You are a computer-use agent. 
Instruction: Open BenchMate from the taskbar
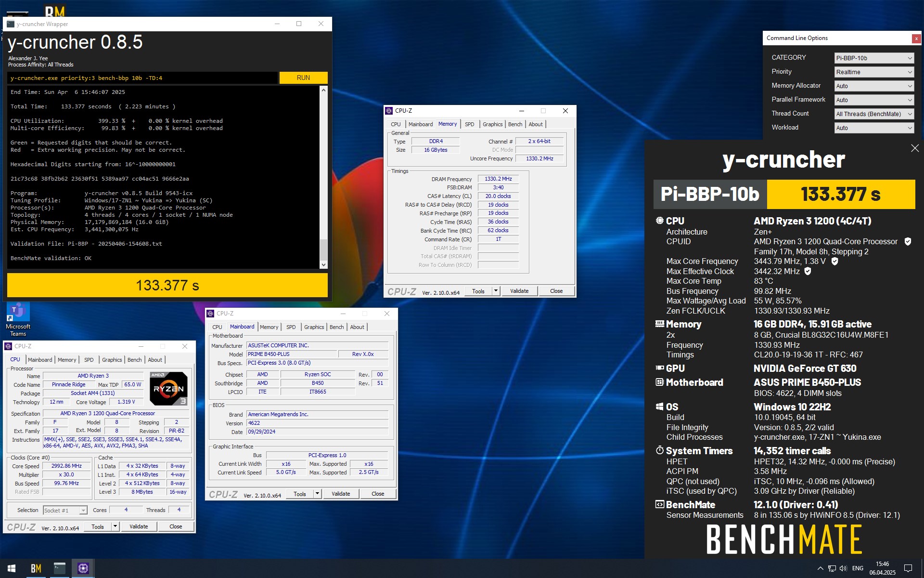[36, 568]
